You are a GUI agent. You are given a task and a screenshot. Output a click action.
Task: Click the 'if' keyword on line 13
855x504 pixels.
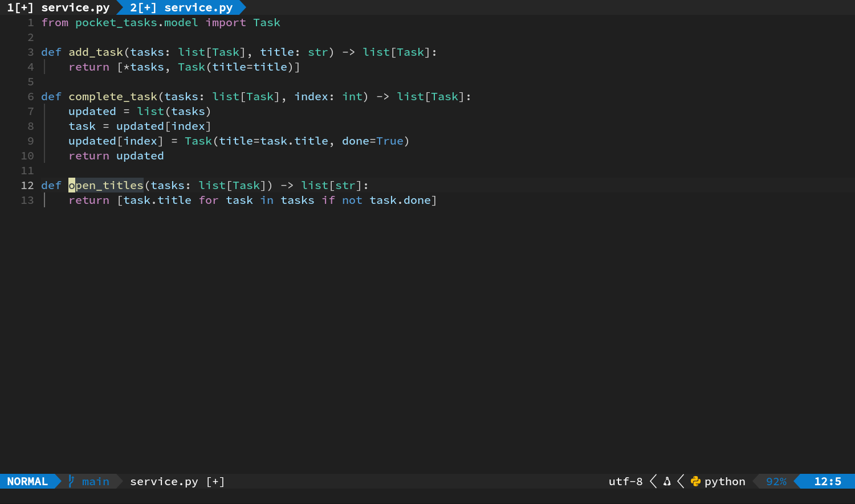coord(328,200)
